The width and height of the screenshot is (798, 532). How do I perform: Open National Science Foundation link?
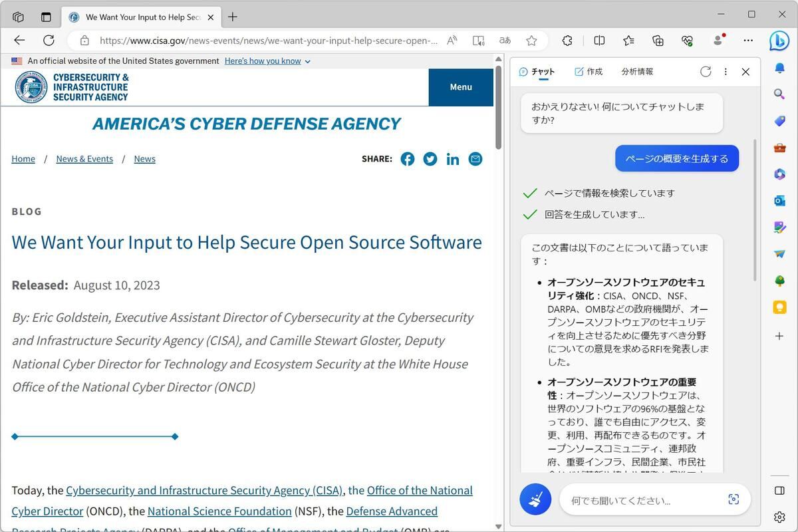[219, 511]
